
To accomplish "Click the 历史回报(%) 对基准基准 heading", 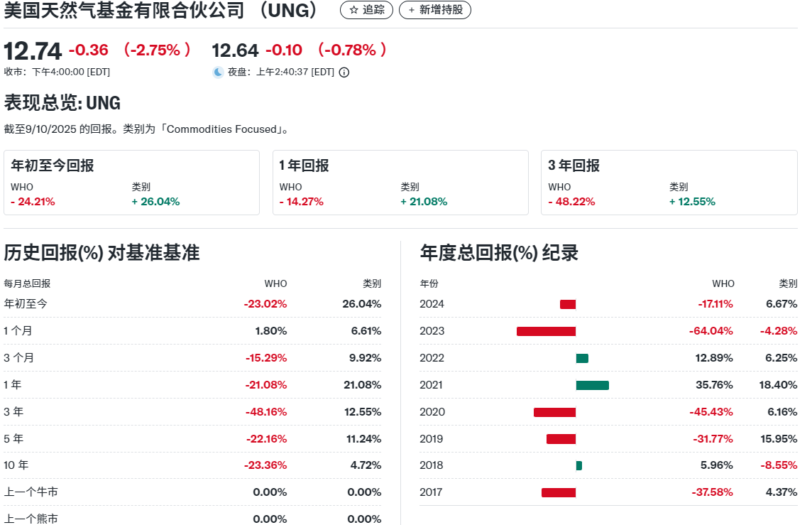I will point(101,253).
